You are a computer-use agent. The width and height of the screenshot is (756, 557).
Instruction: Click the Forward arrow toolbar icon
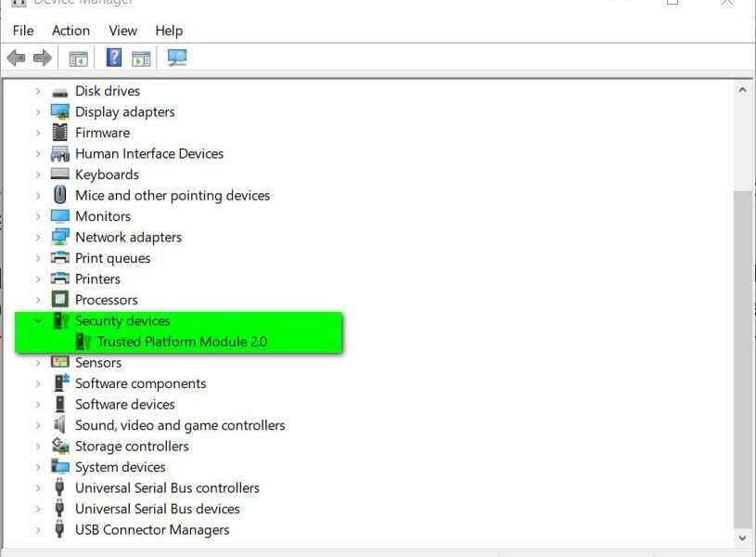pyautogui.click(x=42, y=58)
